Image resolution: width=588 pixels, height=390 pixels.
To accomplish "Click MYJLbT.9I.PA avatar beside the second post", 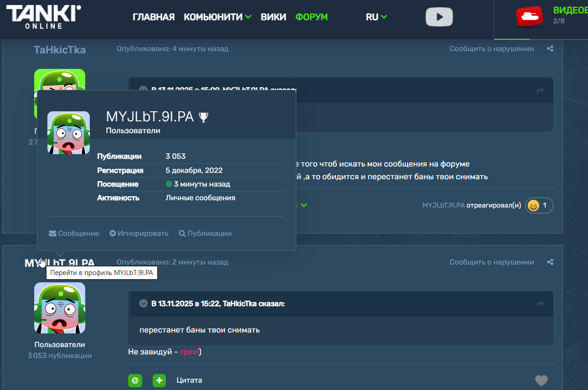I will [60, 308].
